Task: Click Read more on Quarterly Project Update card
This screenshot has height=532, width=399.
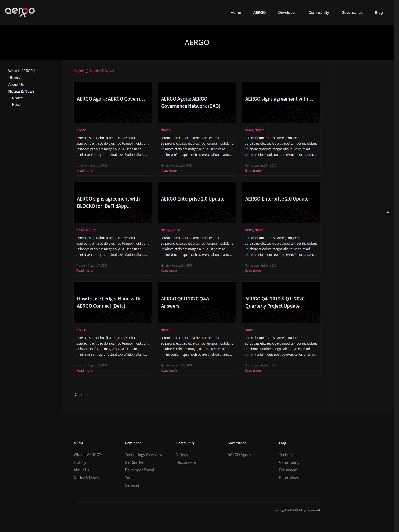Action: pyautogui.click(x=253, y=370)
